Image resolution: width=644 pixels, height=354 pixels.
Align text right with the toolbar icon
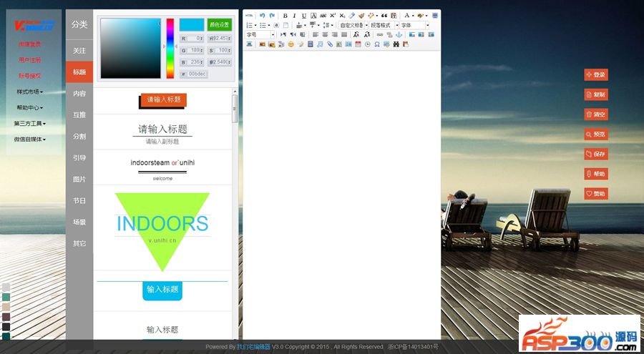[334, 34]
